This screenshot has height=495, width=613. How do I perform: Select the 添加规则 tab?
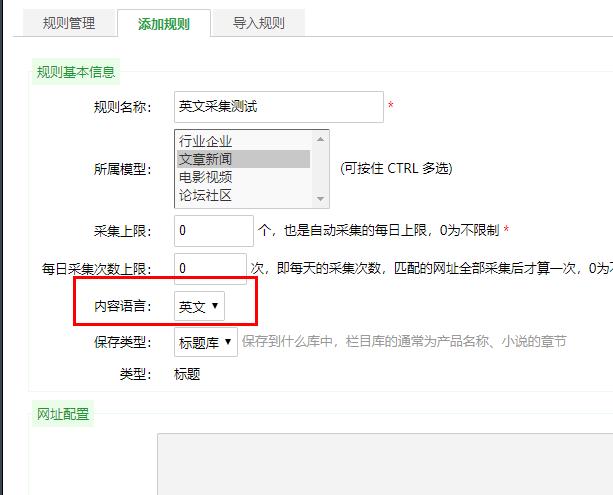point(164,23)
